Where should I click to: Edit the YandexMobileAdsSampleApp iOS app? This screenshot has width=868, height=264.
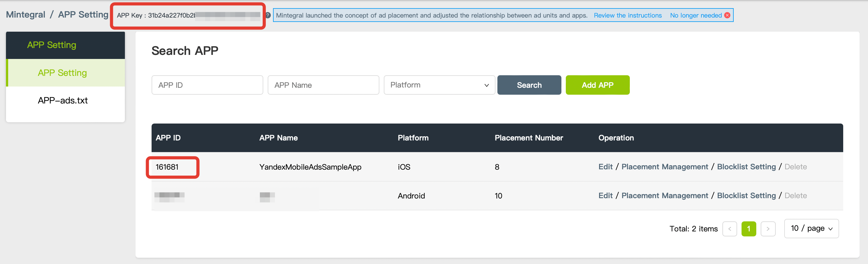(x=605, y=167)
